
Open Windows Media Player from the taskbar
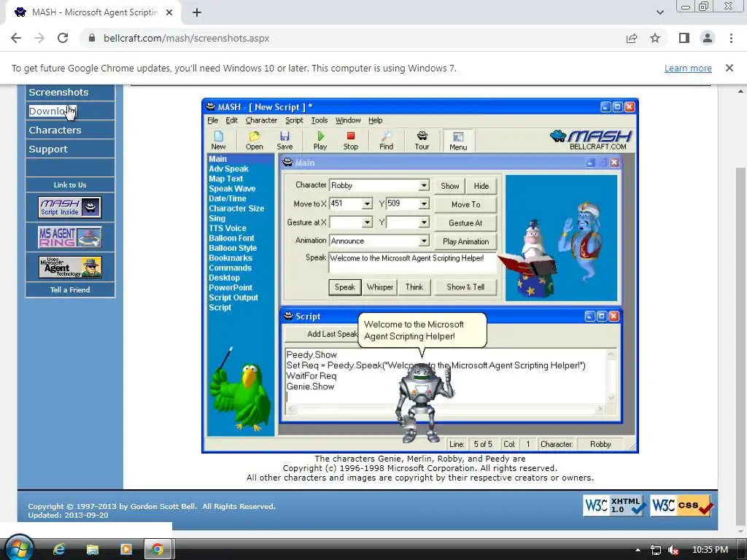click(125, 550)
